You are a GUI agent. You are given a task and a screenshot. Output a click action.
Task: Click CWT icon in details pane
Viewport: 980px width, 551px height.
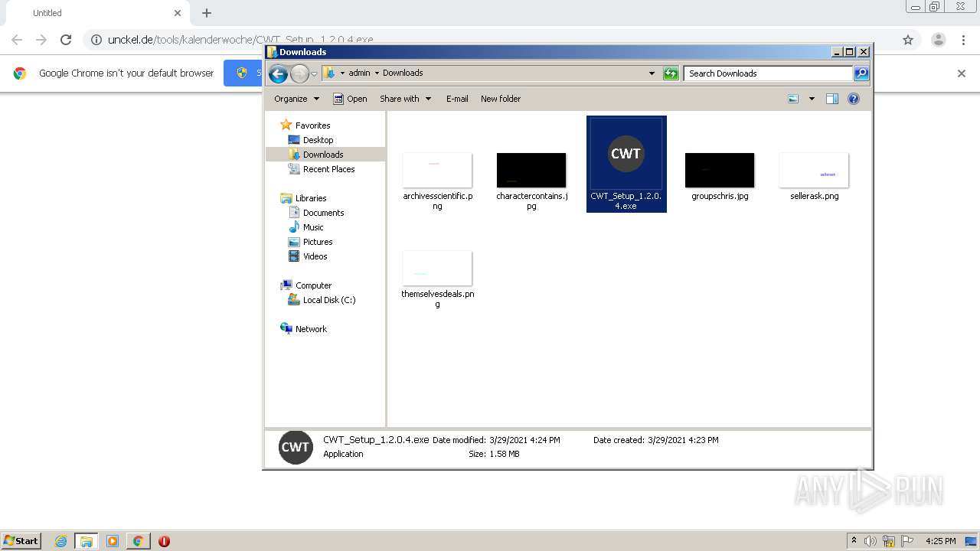296,448
